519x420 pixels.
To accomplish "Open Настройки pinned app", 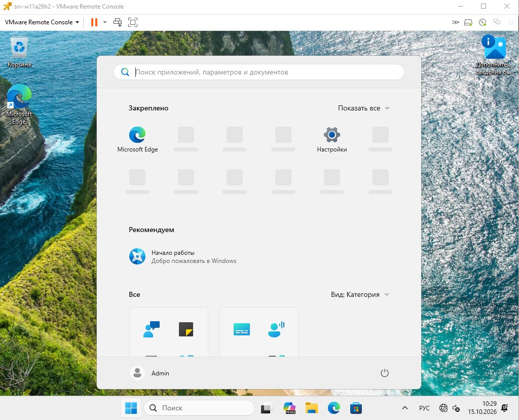I will (x=331, y=139).
